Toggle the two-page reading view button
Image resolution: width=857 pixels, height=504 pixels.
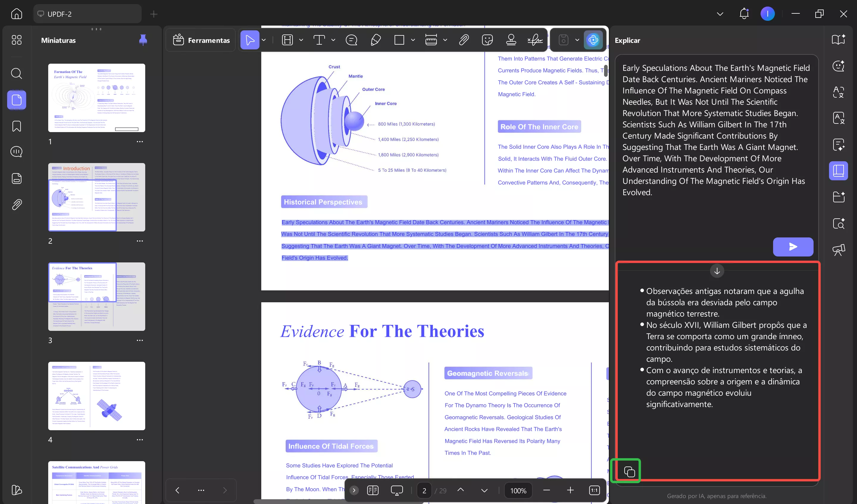[373, 490]
